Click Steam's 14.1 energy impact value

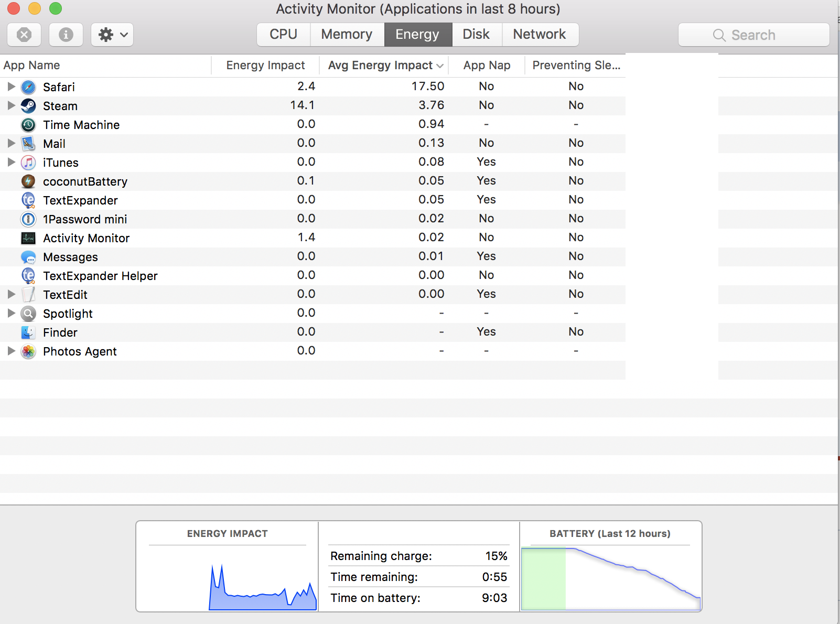pos(303,105)
